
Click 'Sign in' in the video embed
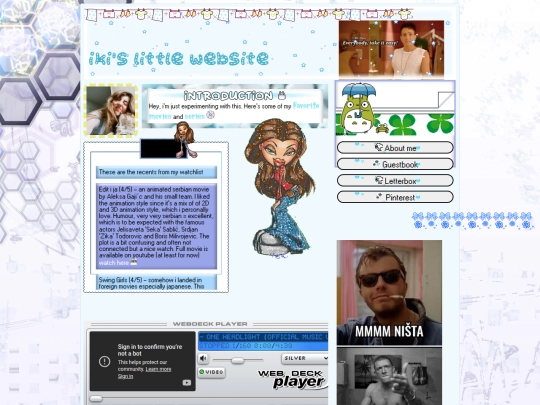tap(125, 376)
